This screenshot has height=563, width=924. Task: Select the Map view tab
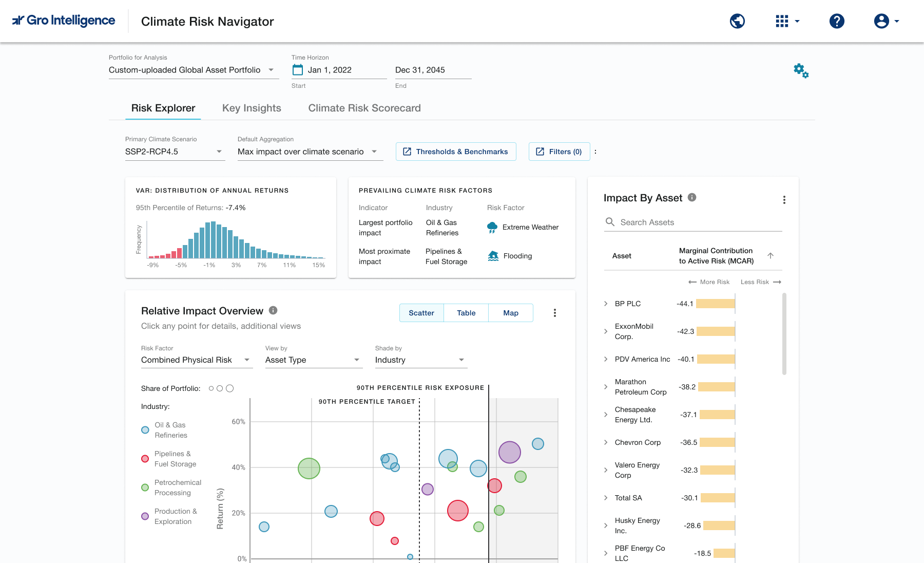click(x=511, y=313)
